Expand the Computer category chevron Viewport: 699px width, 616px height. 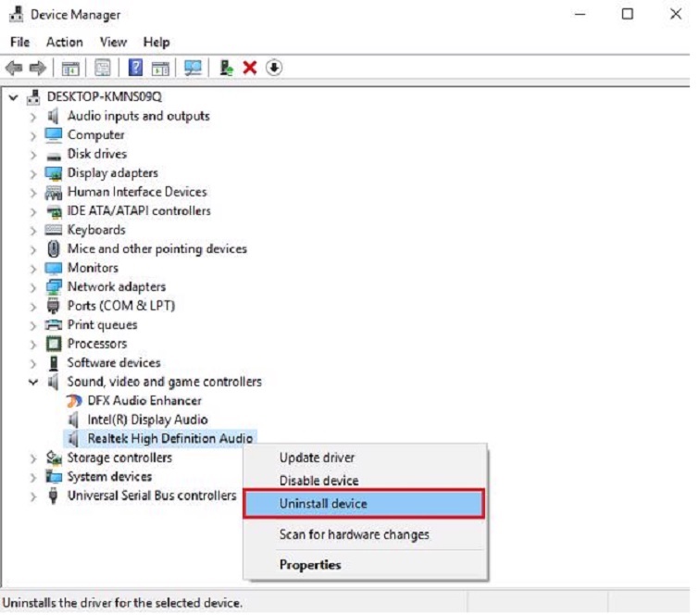pos(33,136)
